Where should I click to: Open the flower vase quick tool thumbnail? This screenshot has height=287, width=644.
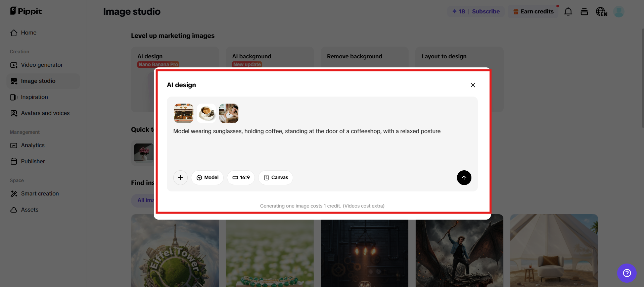pos(144,153)
